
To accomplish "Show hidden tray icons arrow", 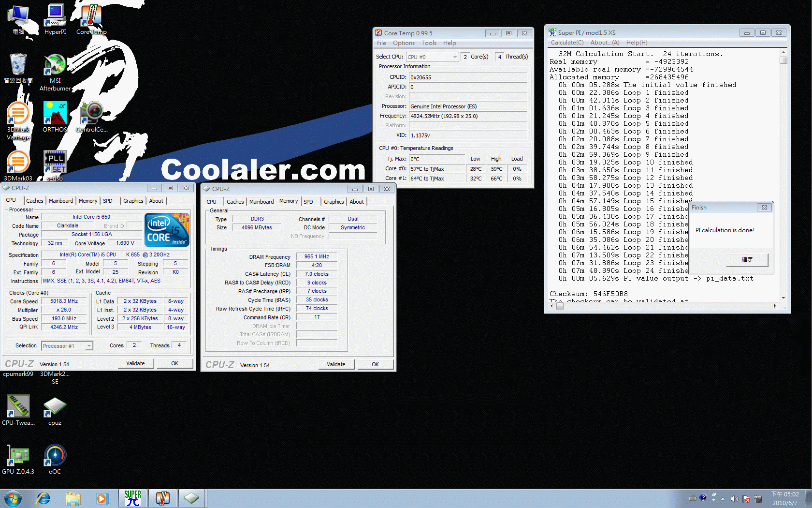I will tap(723, 499).
